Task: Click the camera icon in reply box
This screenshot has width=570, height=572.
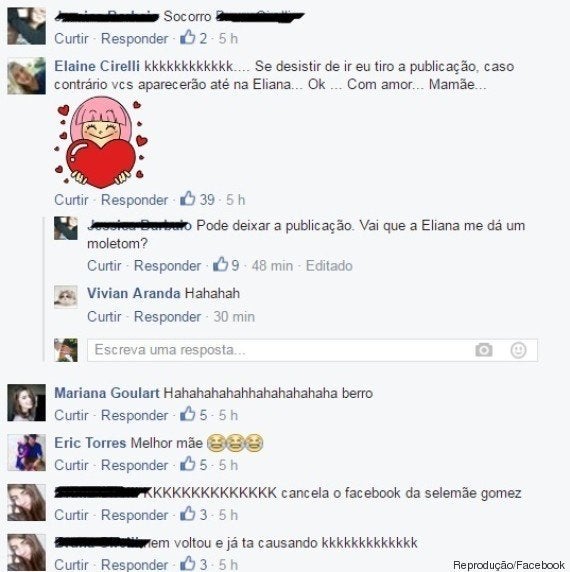Action: tap(484, 350)
